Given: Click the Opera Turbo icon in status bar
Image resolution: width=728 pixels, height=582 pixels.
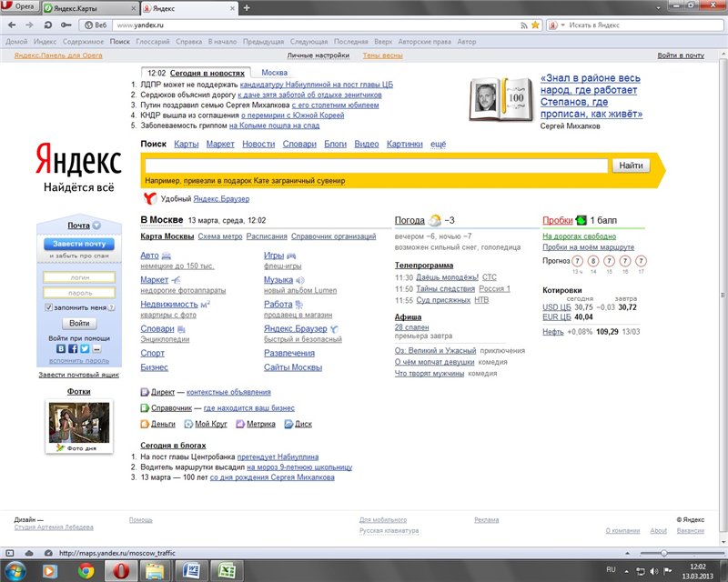Looking at the screenshot, I should 48,553.
